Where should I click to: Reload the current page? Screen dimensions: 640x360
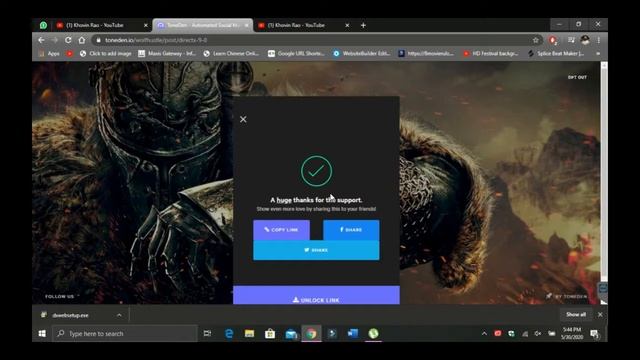pyautogui.click(x=68, y=40)
